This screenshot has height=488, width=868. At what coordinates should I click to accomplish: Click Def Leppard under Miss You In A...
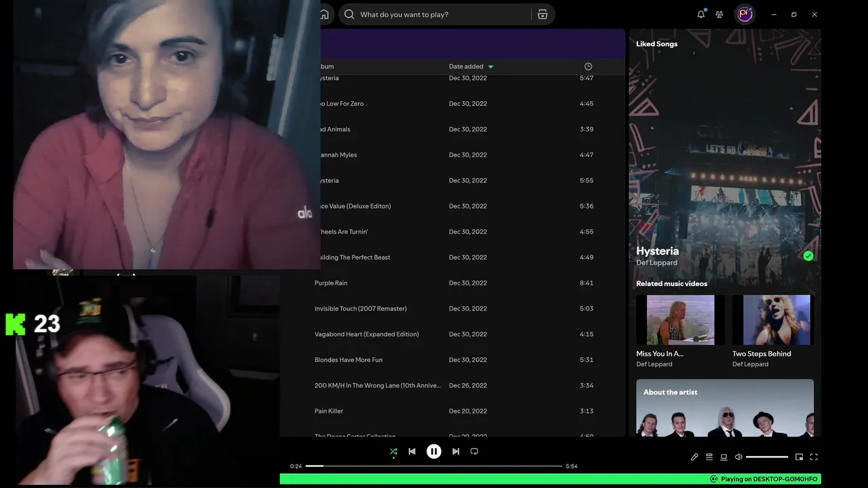pyautogui.click(x=654, y=365)
